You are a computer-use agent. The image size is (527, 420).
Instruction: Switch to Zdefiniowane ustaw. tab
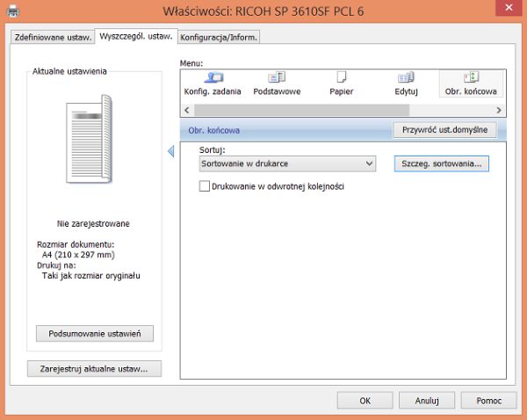pyautogui.click(x=53, y=37)
